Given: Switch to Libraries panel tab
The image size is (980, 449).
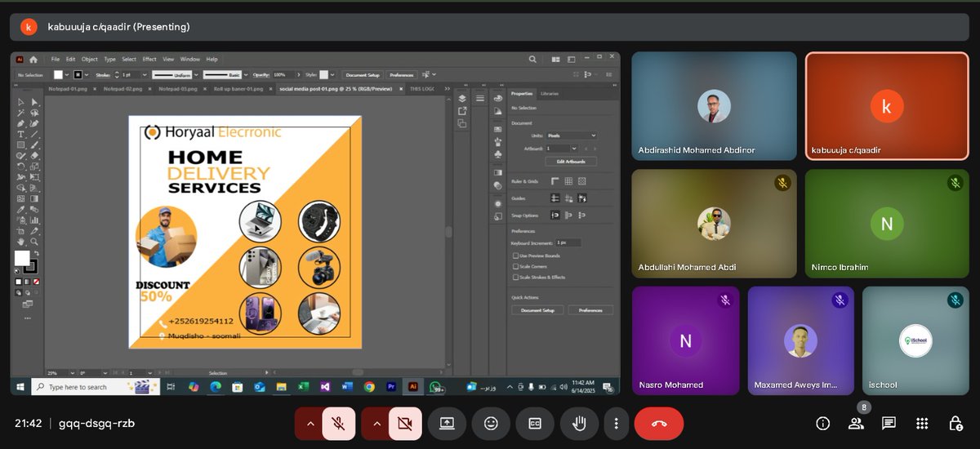Looking at the screenshot, I should pyautogui.click(x=550, y=94).
